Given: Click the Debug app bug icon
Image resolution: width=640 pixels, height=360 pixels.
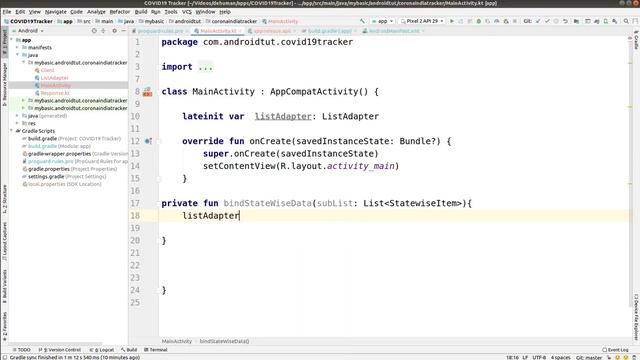Looking at the screenshot, I should (x=479, y=21).
